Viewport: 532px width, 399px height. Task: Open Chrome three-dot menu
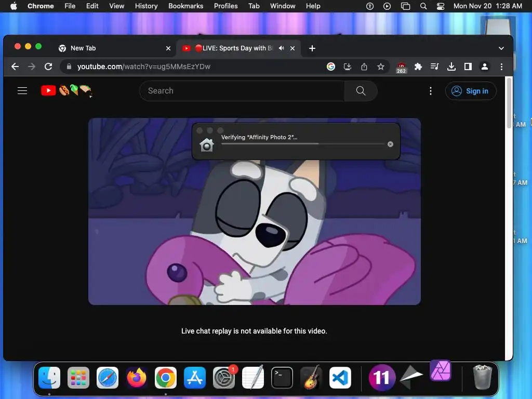click(x=501, y=66)
